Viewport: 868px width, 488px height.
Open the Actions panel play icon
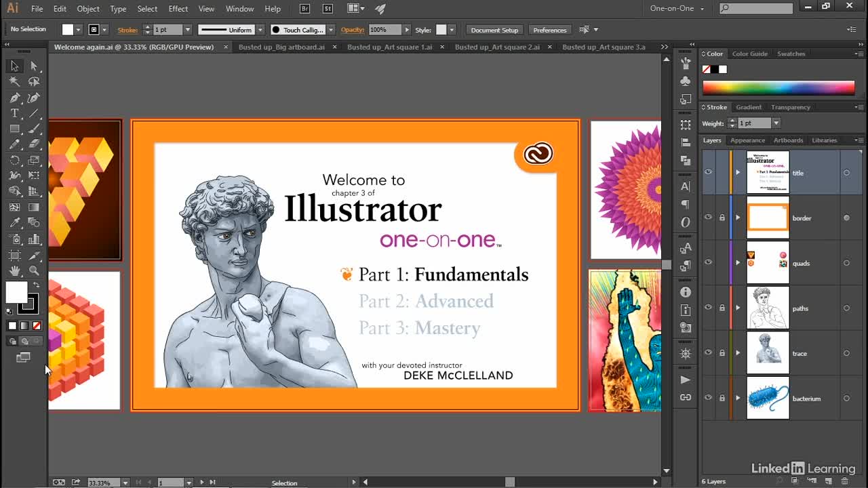pyautogui.click(x=686, y=380)
